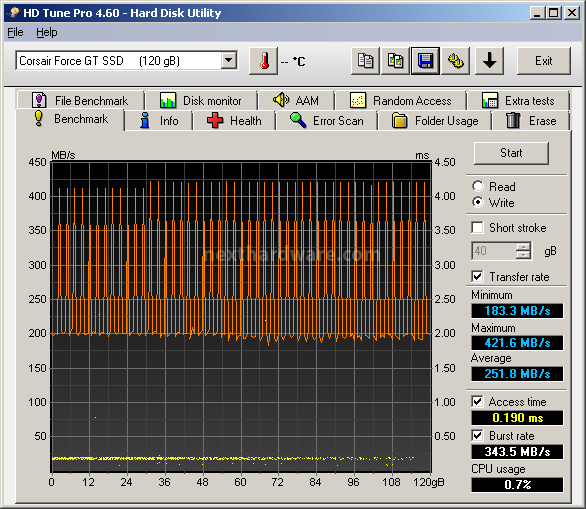Open options with the gear icon
Viewport: 586px width, 509px height.
coord(455,61)
